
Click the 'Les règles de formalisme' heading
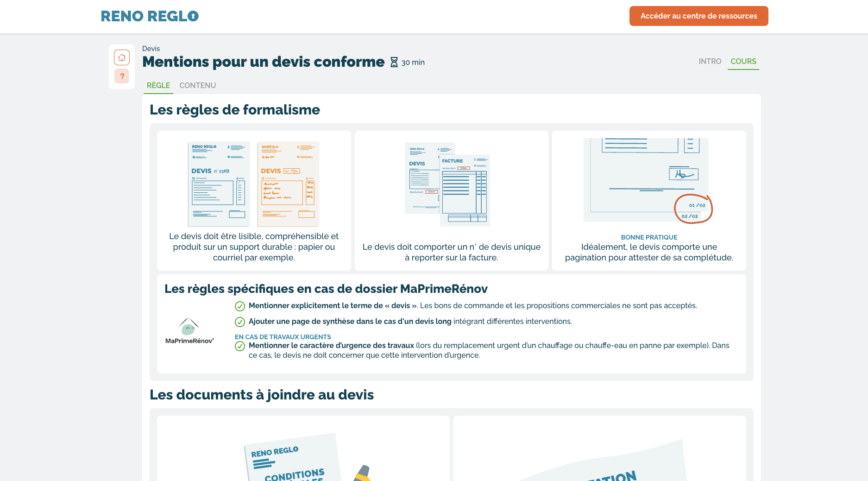[x=235, y=110]
